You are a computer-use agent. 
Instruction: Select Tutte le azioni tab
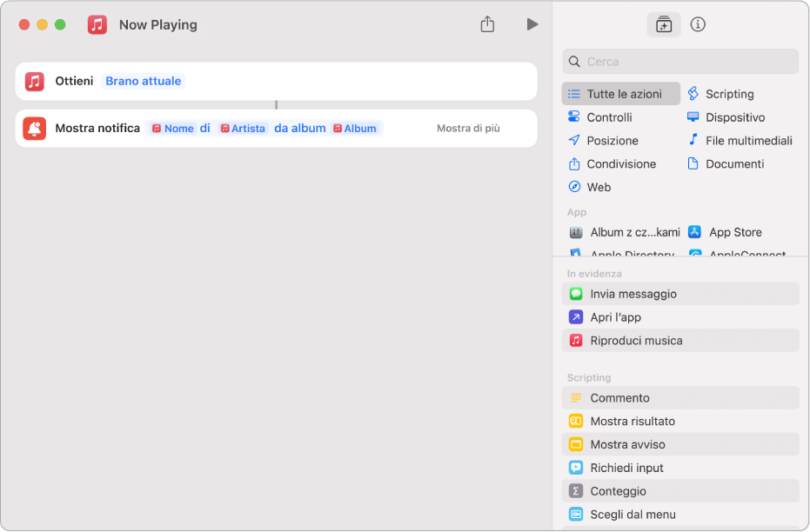[621, 94]
